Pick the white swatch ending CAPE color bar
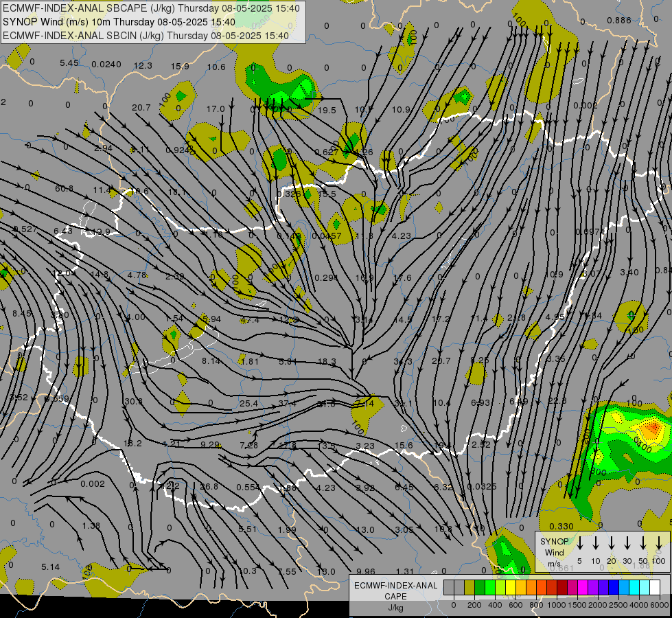This screenshot has width=672, height=618. (654, 588)
